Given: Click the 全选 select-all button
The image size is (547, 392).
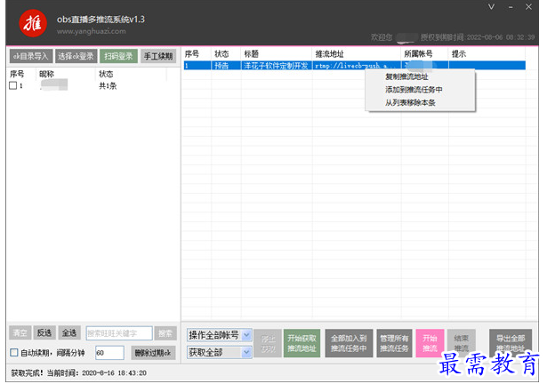Looking at the screenshot, I should (x=70, y=332).
